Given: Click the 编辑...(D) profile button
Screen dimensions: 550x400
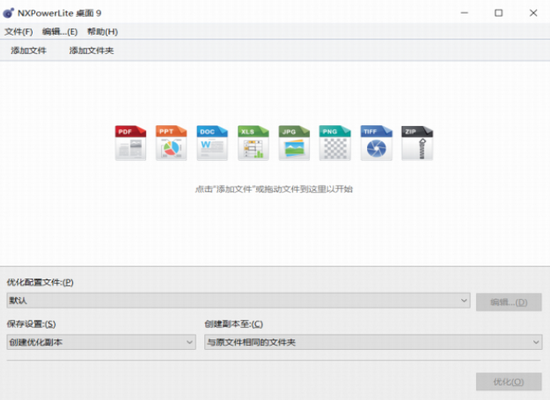Looking at the screenshot, I should coord(509,302).
